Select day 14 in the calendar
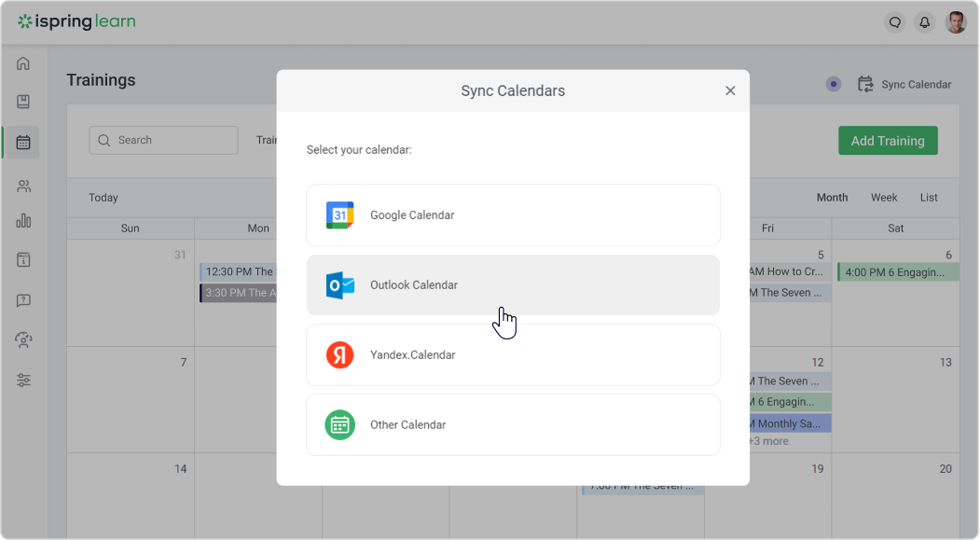Screen dimensions: 980x540 [181, 469]
